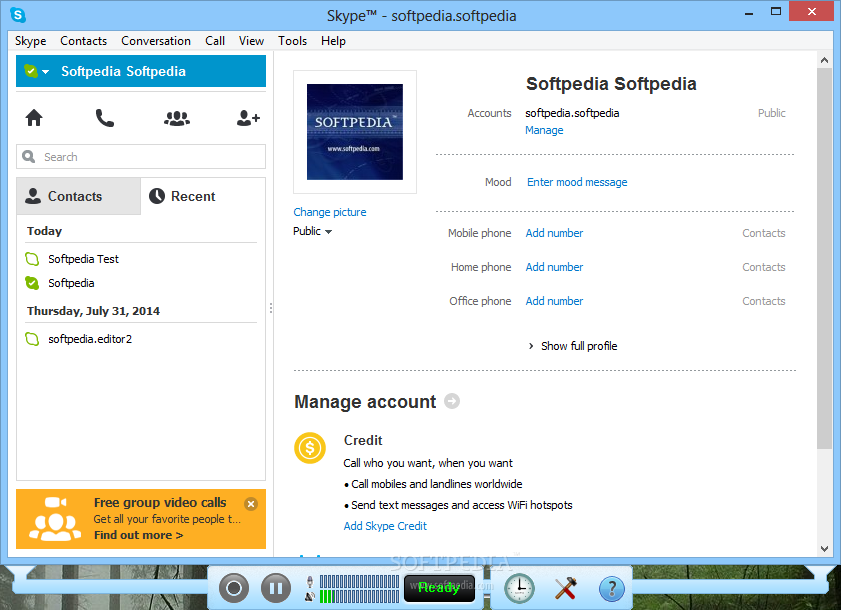Click Enter mood message
The image size is (841, 610).
coord(577,182)
